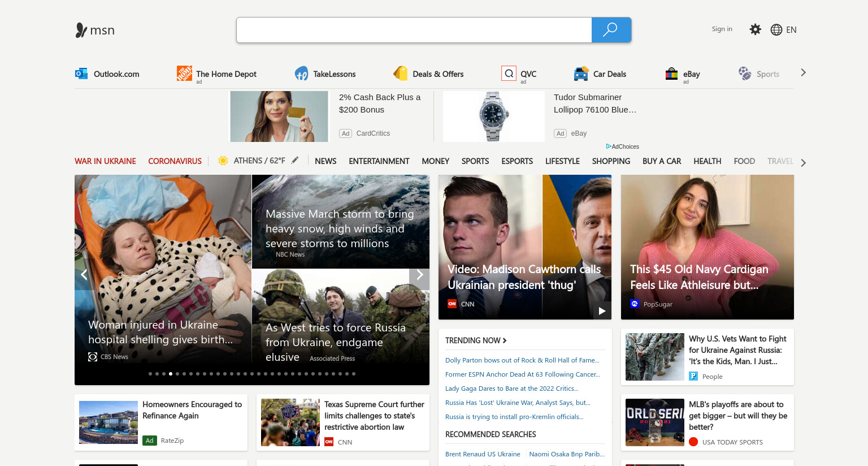
Task: Click the AdChoices icon
Action: (609, 146)
